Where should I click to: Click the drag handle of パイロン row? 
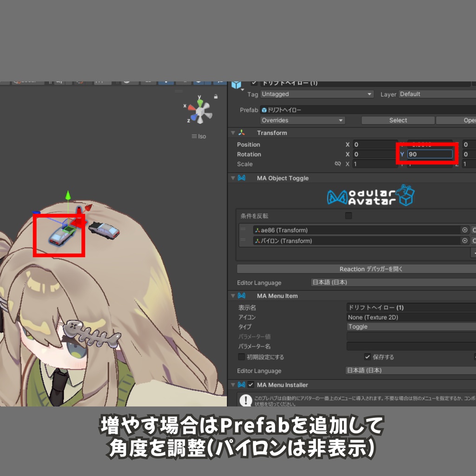pyautogui.click(x=243, y=239)
